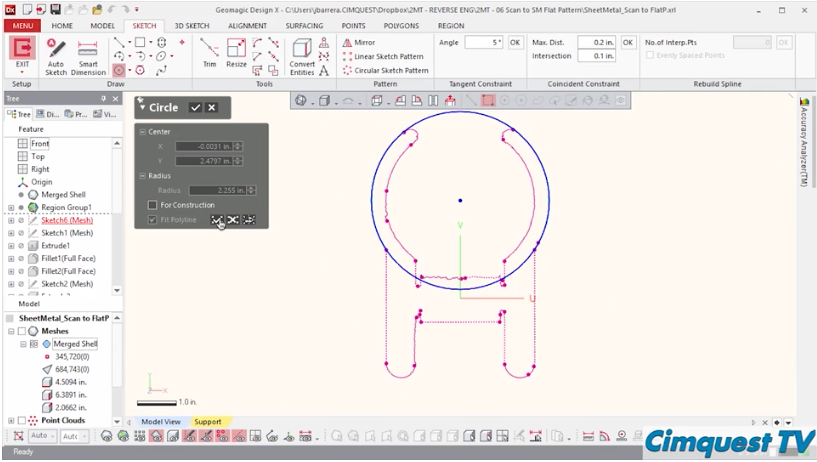
Task: Toggle the Point Clouds checkbox
Action: [x=21, y=420]
